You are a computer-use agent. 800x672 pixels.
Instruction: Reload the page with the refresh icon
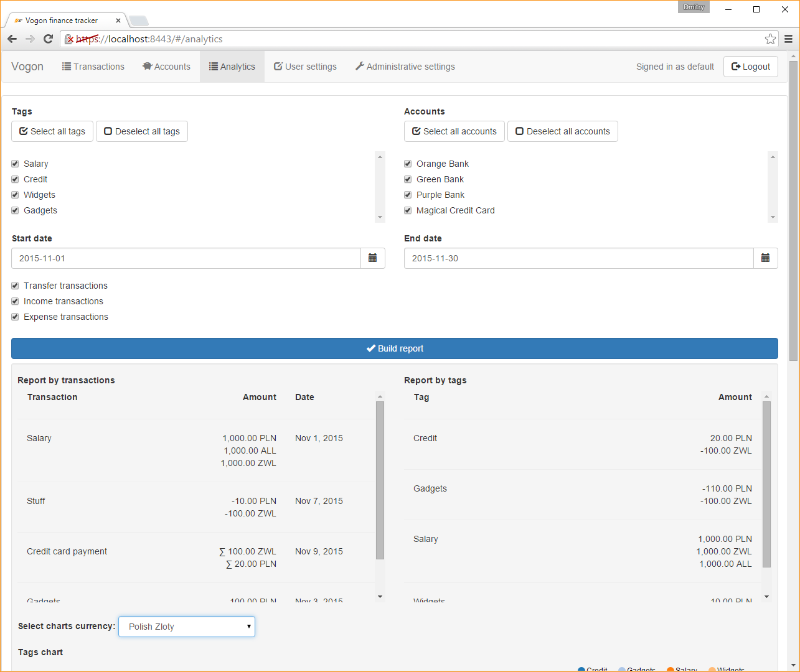[48, 39]
